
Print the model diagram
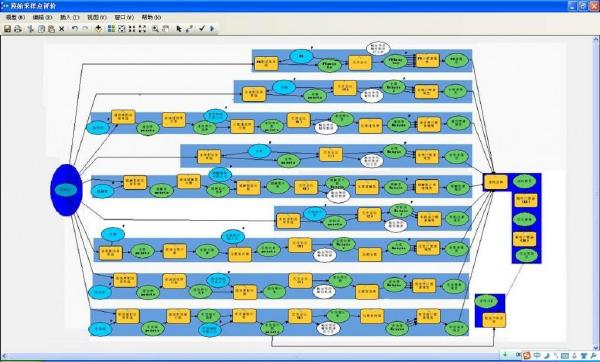18,29
